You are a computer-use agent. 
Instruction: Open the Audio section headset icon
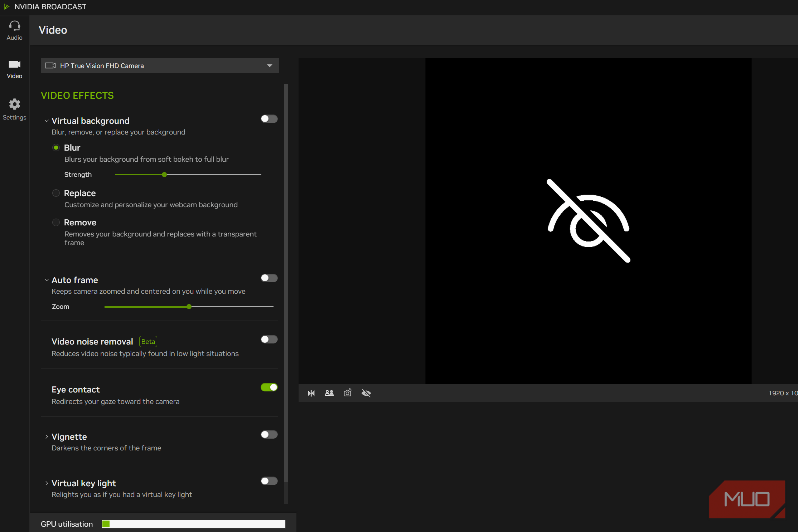point(14,26)
